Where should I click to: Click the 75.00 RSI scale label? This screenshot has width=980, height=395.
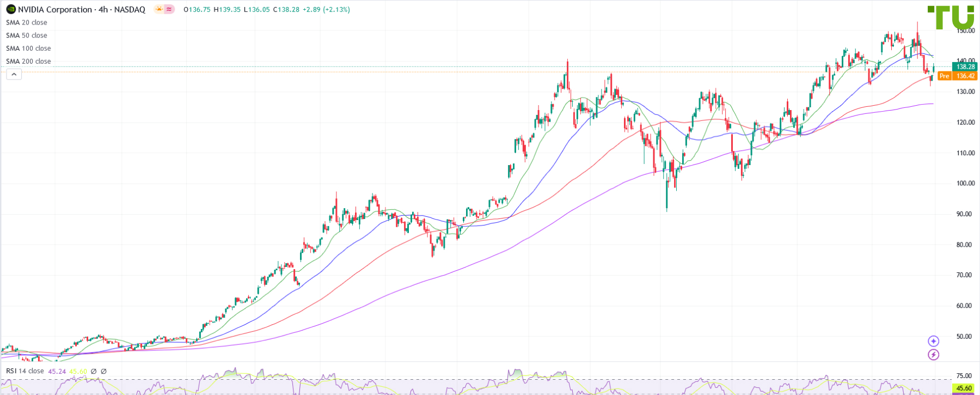point(964,376)
